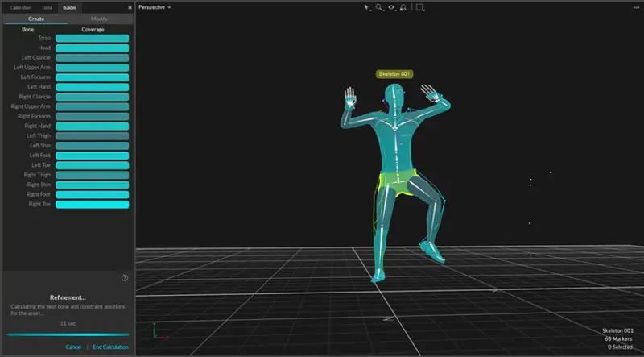Click the refinement progress bar

68,334
